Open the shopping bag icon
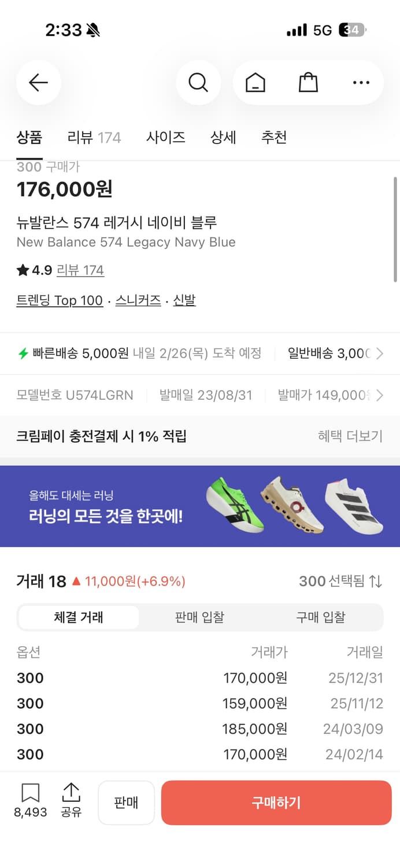Screen dimensions: 400x868 pyautogui.click(x=308, y=82)
